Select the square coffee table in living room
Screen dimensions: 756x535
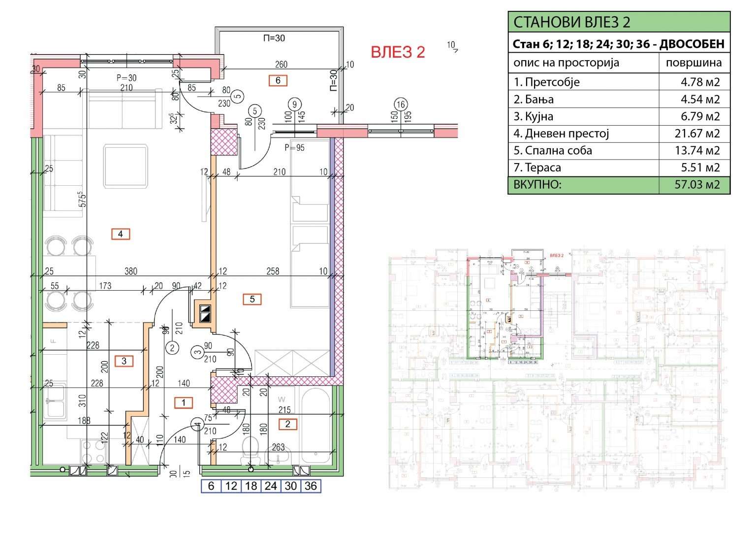(x=125, y=166)
